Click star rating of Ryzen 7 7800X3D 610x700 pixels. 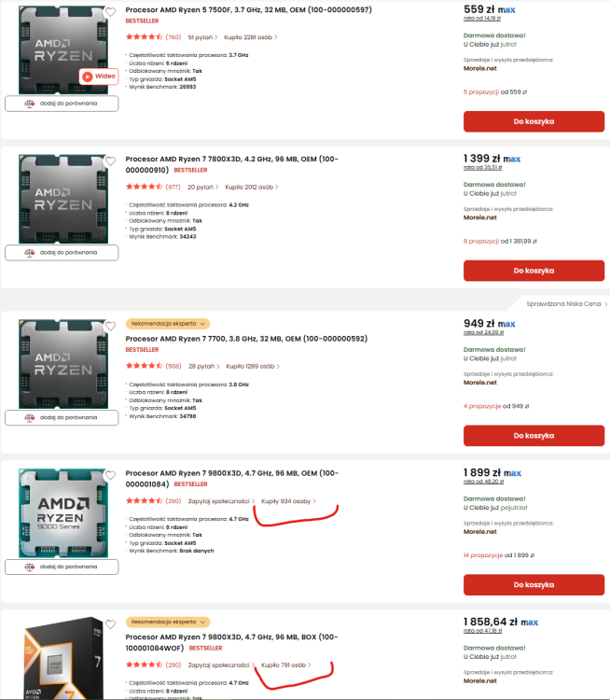(x=144, y=187)
